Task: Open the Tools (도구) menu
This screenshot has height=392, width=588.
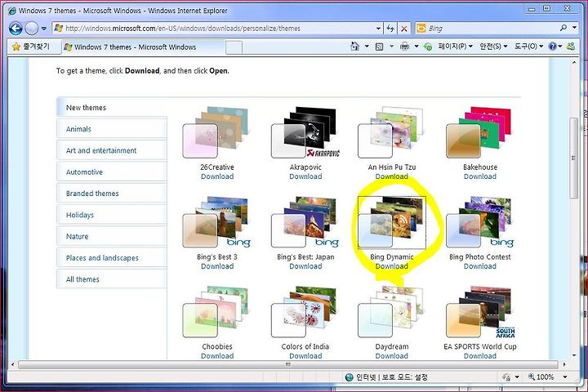Action: (528, 46)
